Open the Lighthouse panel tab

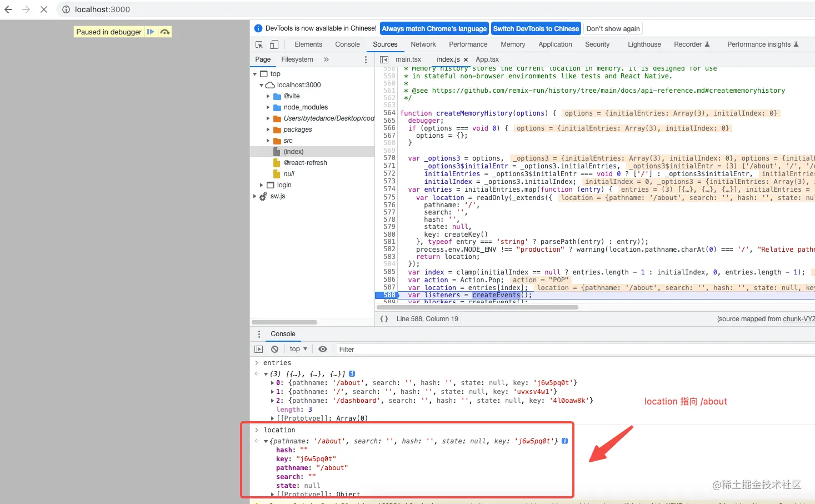644,44
